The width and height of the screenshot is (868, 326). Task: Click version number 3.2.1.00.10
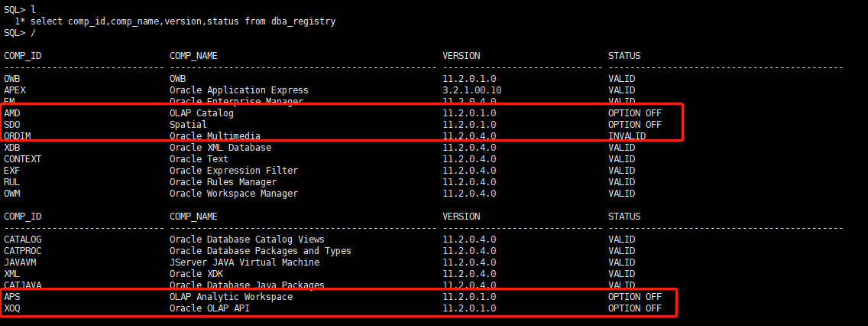(x=471, y=90)
